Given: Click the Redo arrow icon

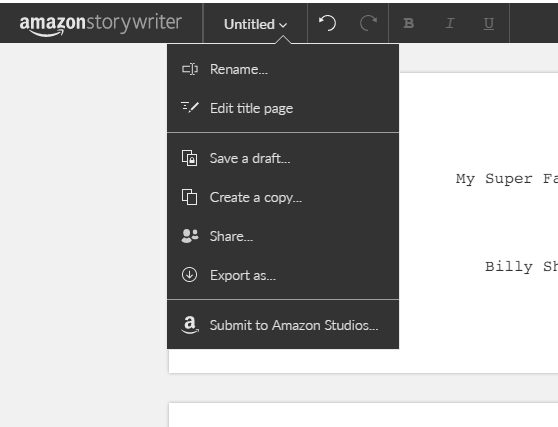Looking at the screenshot, I should [368, 23].
